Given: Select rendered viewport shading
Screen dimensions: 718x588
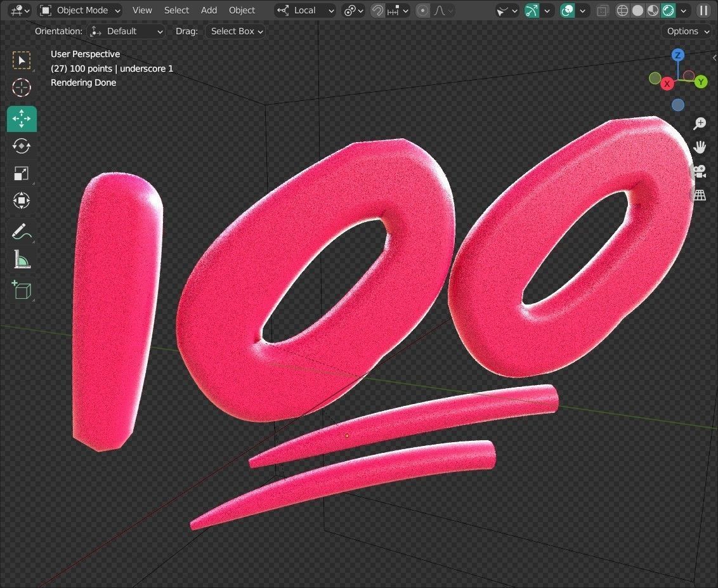Looking at the screenshot, I should pos(669,10).
